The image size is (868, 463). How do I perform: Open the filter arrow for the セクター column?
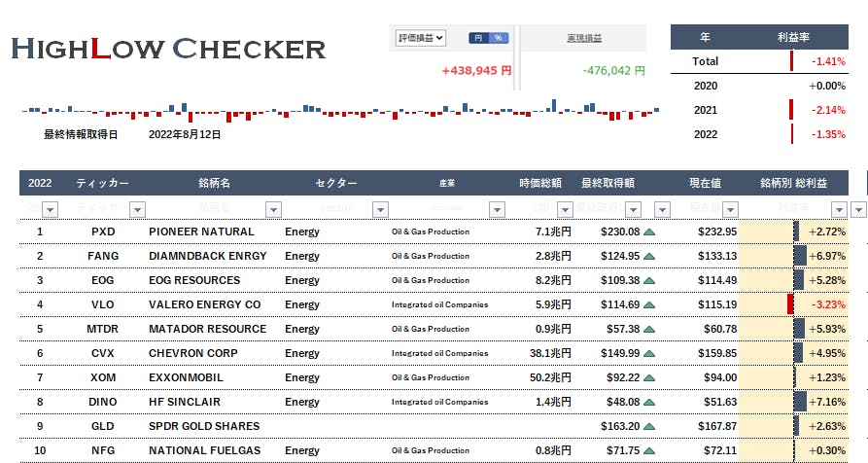point(378,209)
